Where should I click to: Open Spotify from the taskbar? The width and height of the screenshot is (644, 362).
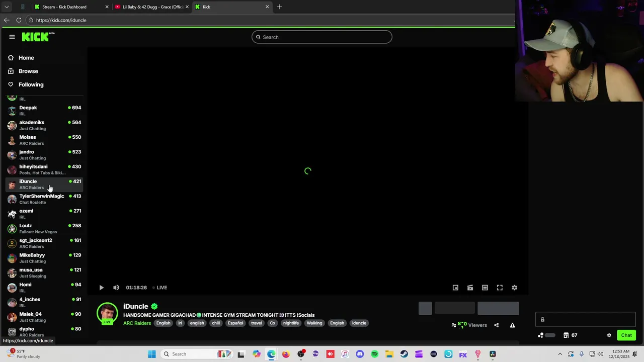point(374,354)
